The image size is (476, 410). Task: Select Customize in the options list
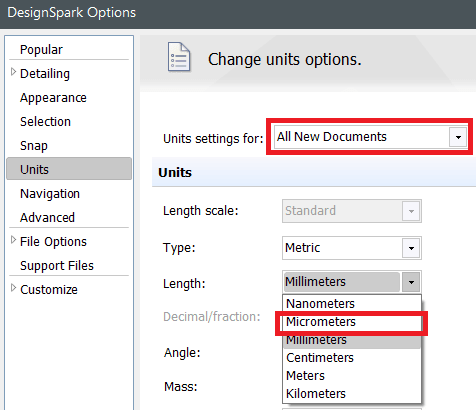click(x=49, y=290)
